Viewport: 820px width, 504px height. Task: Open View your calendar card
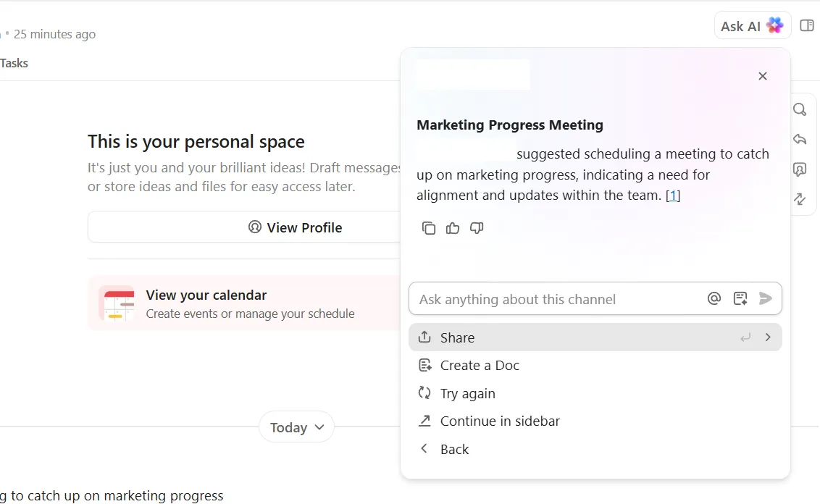[244, 303]
